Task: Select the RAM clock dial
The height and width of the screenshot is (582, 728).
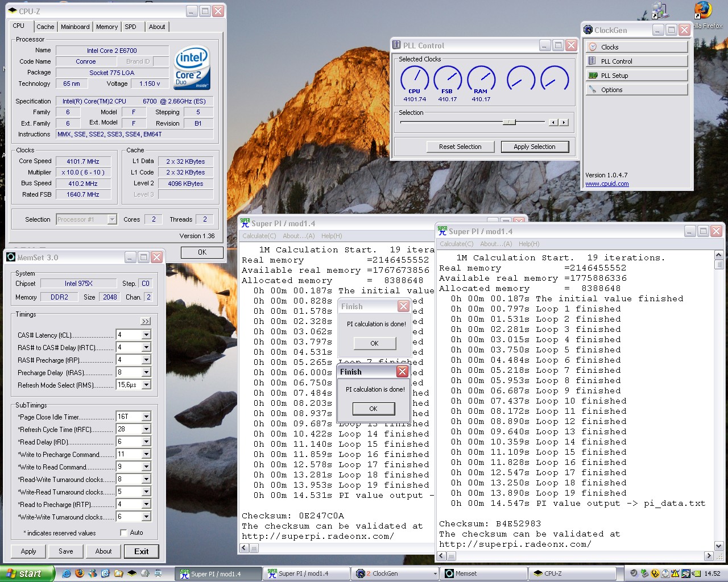Action: coord(481,80)
